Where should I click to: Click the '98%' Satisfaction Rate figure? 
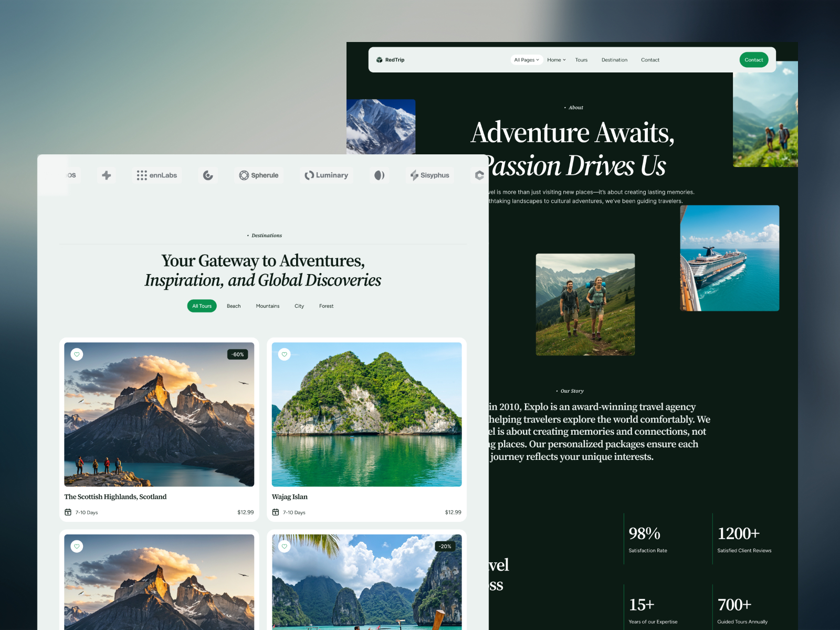pyautogui.click(x=645, y=533)
